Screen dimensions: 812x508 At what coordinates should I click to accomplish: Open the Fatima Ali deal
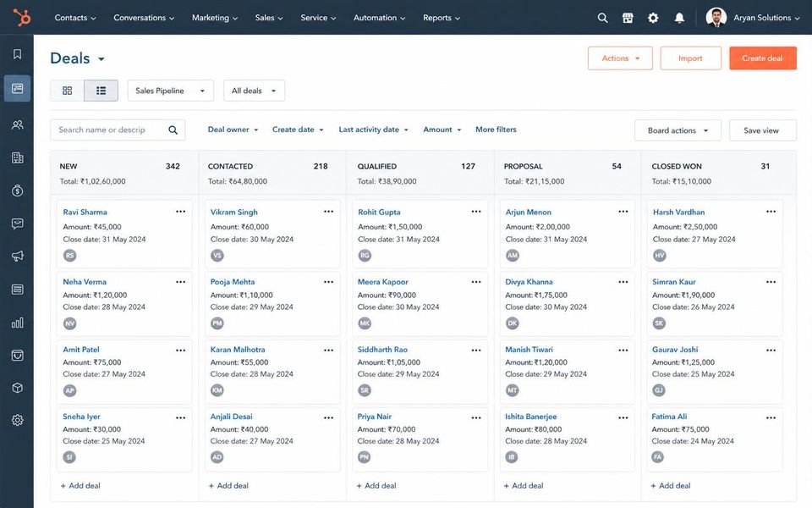pos(669,417)
